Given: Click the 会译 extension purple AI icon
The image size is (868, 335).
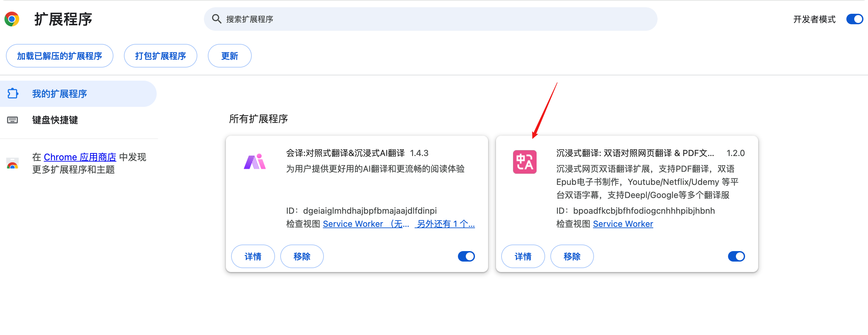Looking at the screenshot, I should pyautogui.click(x=255, y=161).
